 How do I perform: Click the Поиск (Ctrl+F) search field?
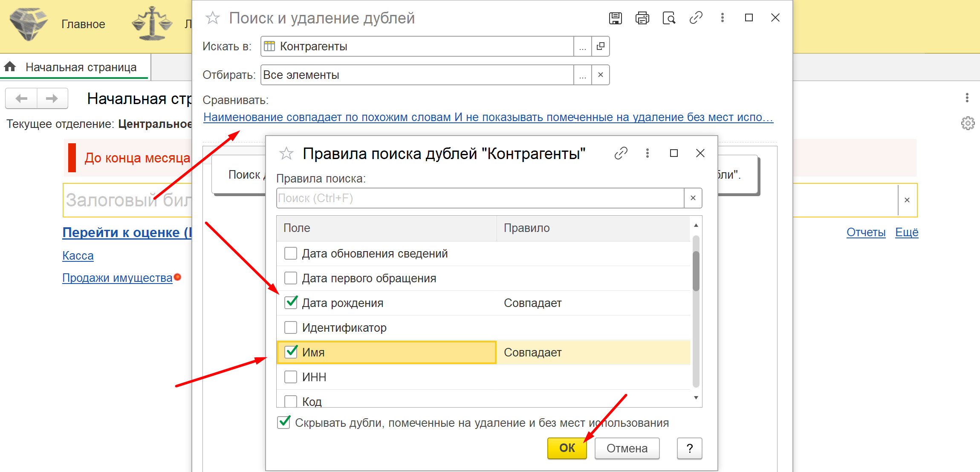(x=480, y=198)
